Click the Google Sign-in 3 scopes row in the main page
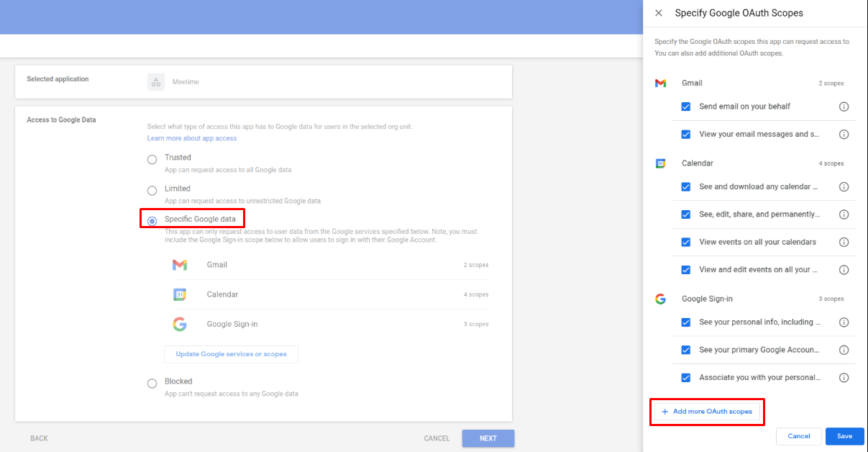The height and width of the screenshot is (452, 868). coord(331,324)
